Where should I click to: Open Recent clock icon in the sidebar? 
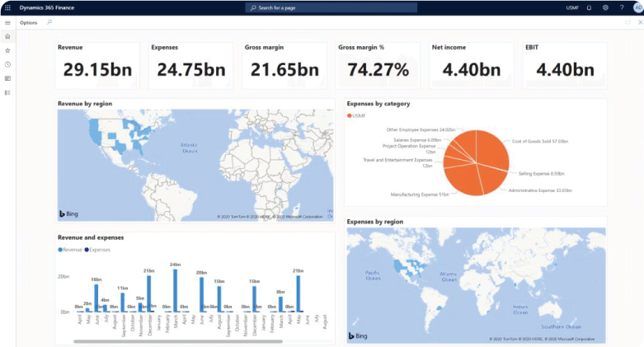[7, 64]
